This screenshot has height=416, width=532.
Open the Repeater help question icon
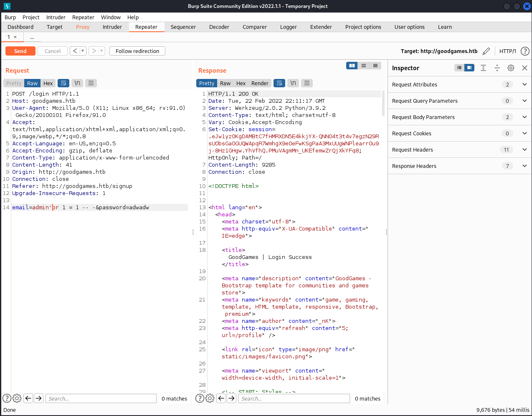525,51
